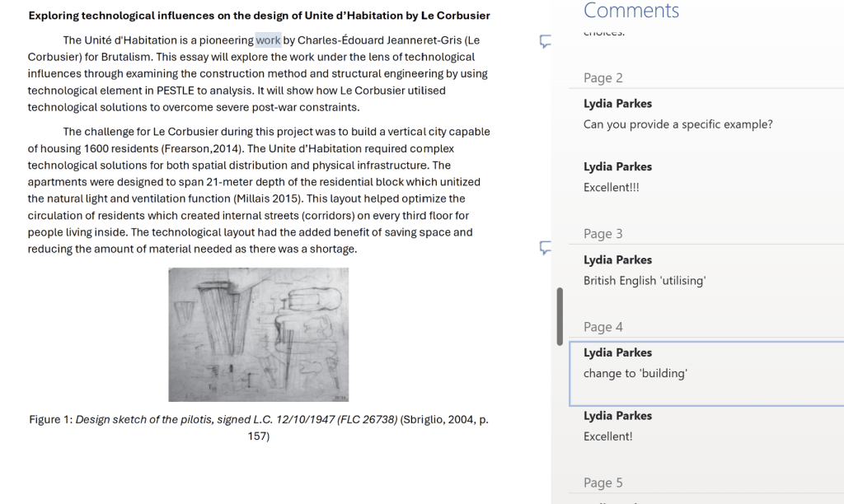Click the 'Comments' pane title
844x504 pixels.
631,10
